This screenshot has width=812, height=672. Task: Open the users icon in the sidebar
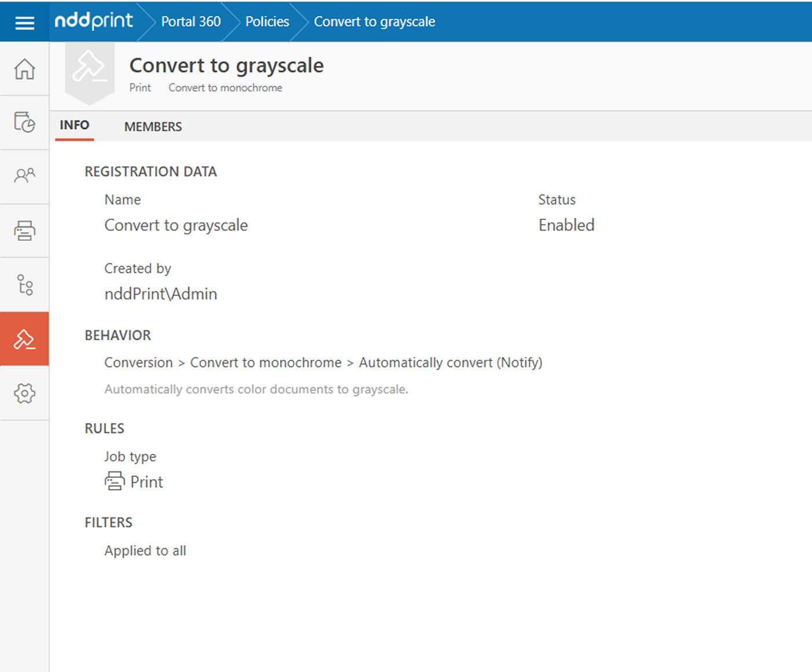click(x=24, y=175)
